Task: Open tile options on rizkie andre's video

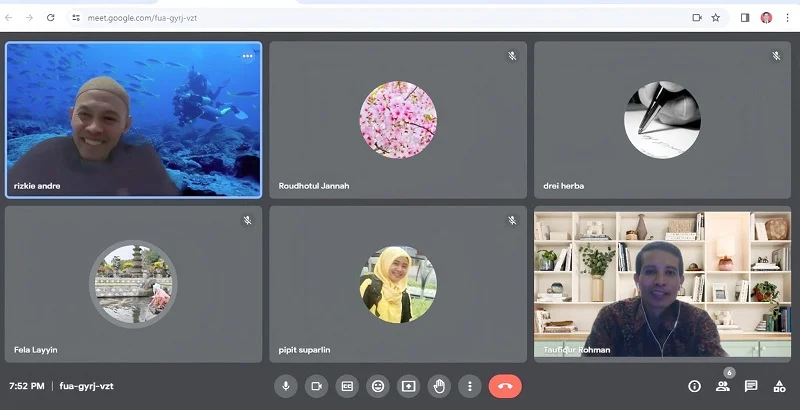Action: click(247, 56)
